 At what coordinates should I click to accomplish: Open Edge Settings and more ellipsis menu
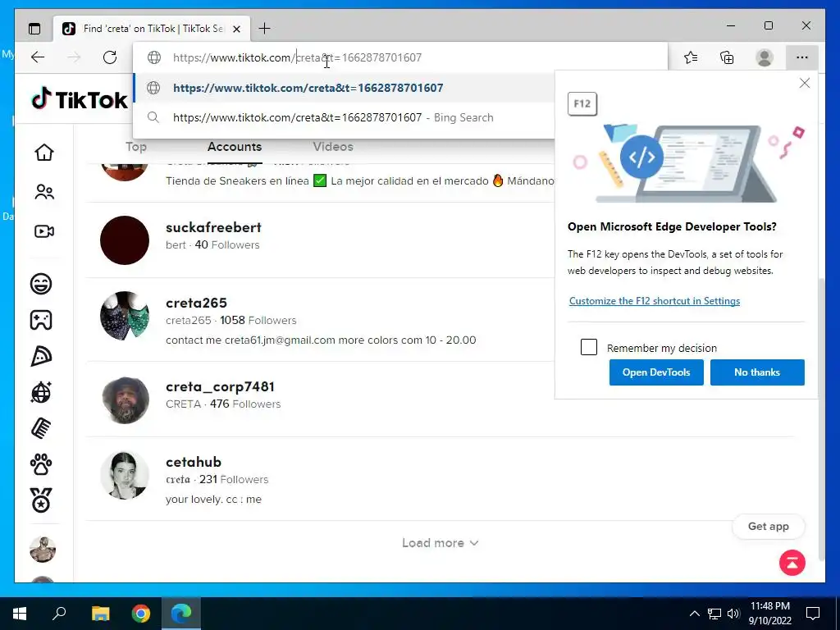tap(802, 57)
